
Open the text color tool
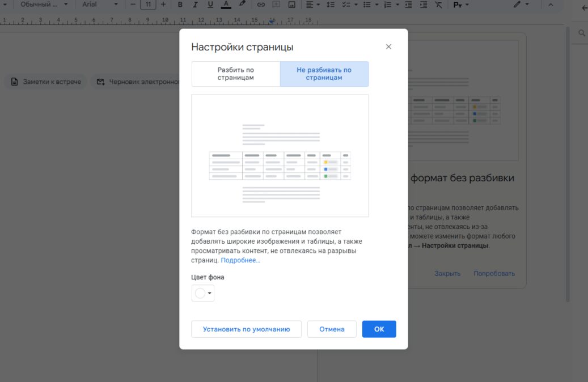(x=226, y=5)
